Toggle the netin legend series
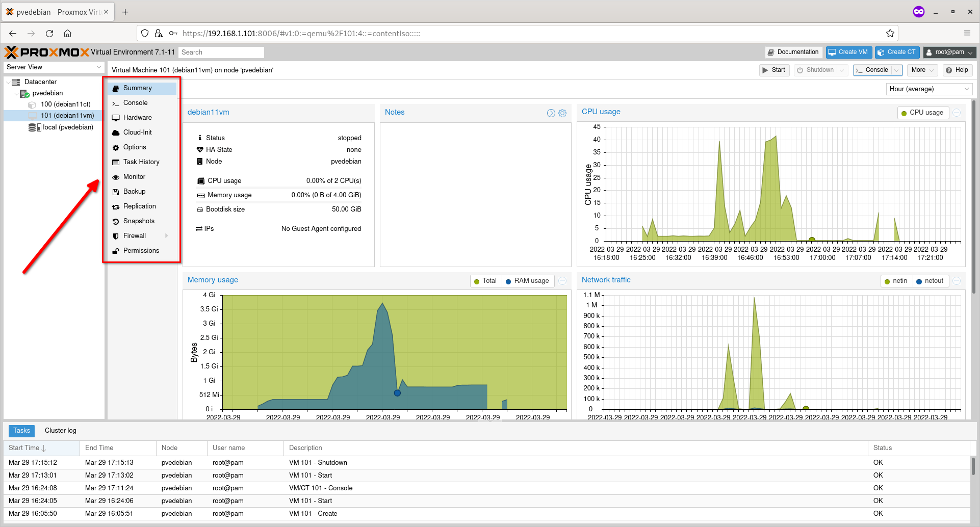This screenshot has height=527, width=980. tap(896, 281)
